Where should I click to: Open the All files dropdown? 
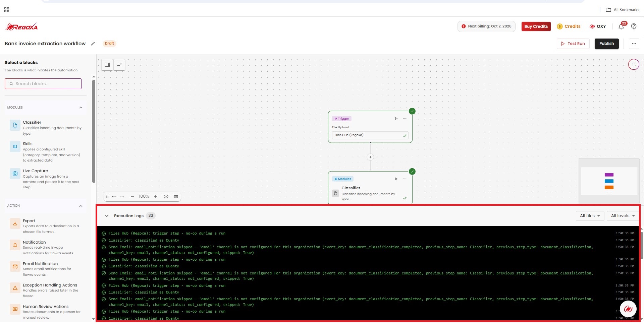coord(590,216)
